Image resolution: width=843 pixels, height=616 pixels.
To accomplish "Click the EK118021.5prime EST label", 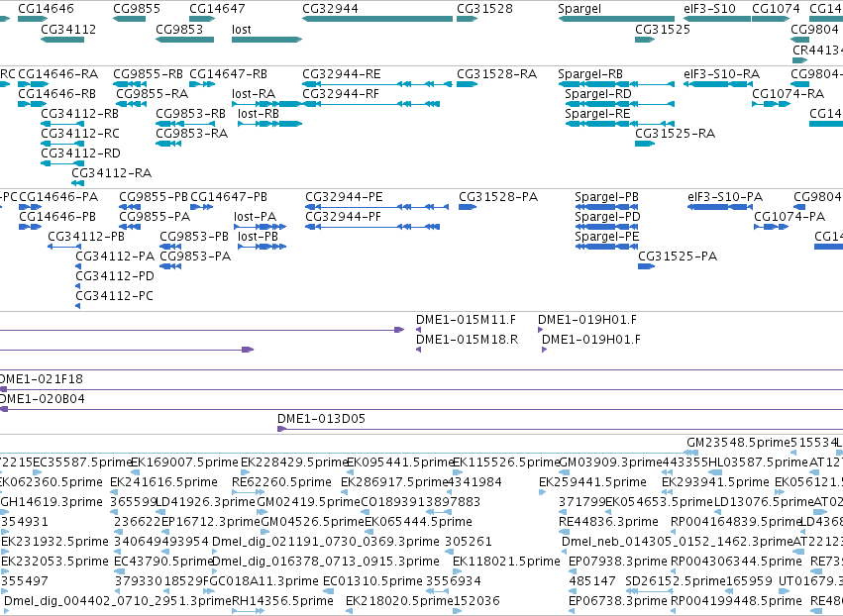I will (506, 563).
